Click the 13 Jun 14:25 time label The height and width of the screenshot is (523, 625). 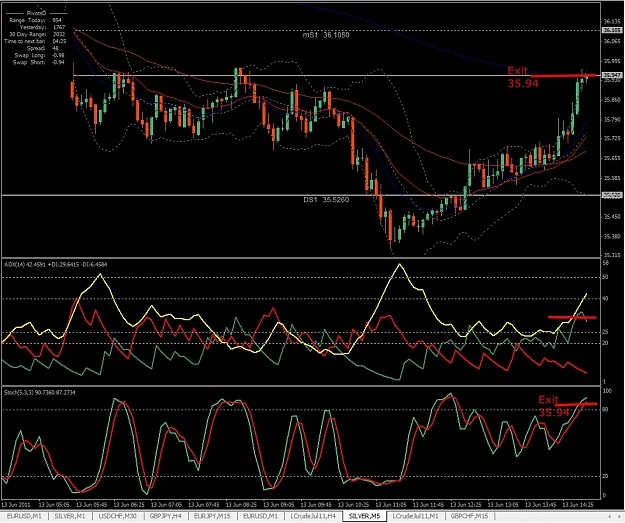pyautogui.click(x=578, y=505)
